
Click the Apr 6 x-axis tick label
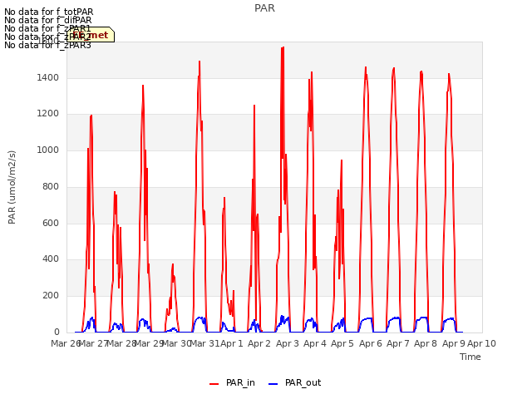click(x=371, y=343)
